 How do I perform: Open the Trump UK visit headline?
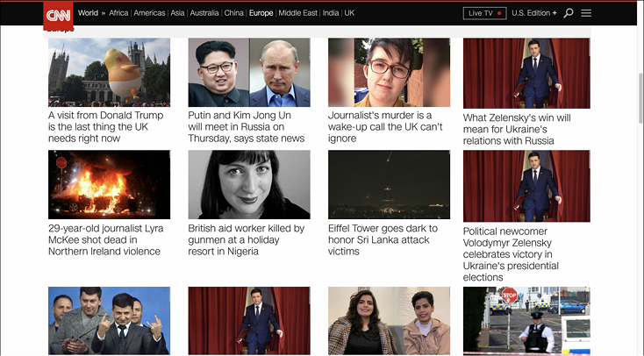(108, 126)
